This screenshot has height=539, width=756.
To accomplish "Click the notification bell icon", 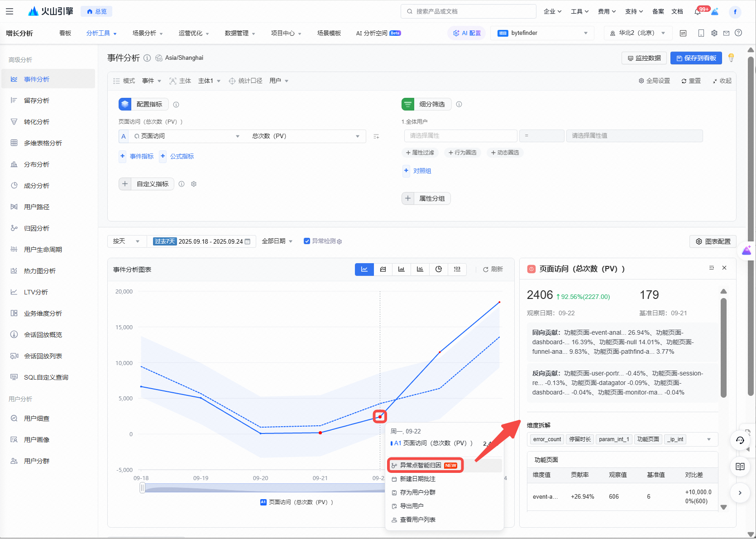I will click(698, 12).
